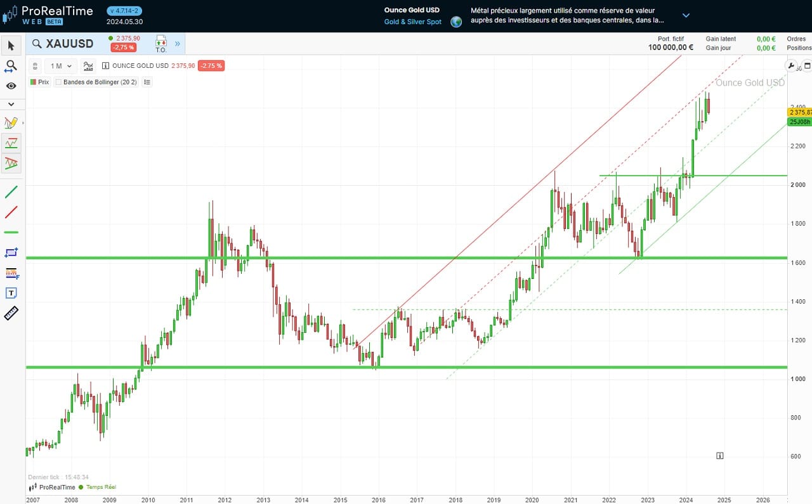Click the Ounce Gold USD header title
812x504 pixels.
click(412, 10)
